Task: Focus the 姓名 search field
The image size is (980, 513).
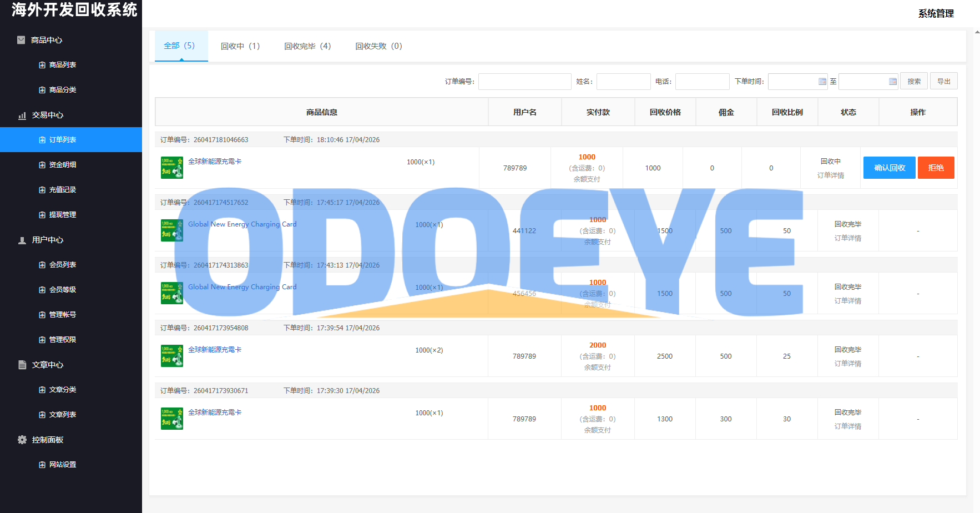Action: (624, 82)
